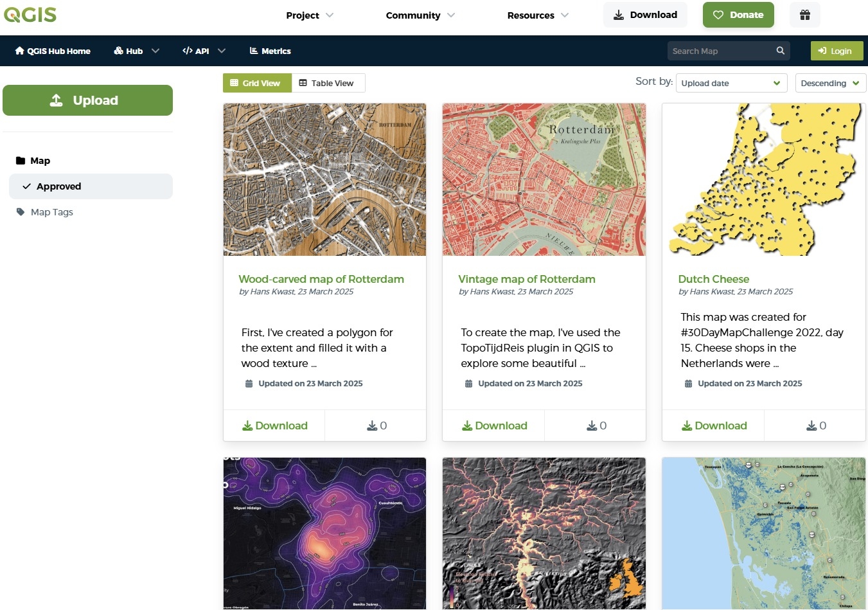Open the Dutch Cheese title link
This screenshot has width=868, height=610.
[714, 279]
